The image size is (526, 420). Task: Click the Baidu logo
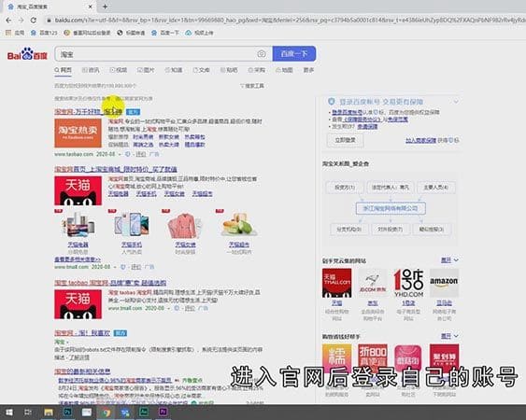tap(27, 54)
